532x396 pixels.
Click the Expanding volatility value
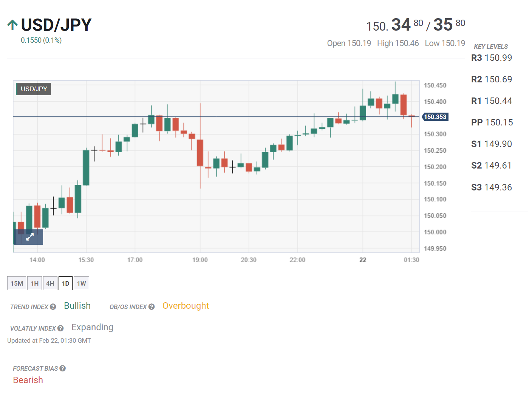(x=92, y=327)
